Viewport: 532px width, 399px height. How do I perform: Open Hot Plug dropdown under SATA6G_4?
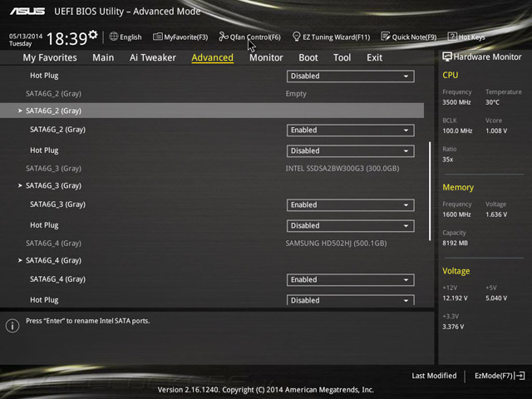click(x=351, y=300)
